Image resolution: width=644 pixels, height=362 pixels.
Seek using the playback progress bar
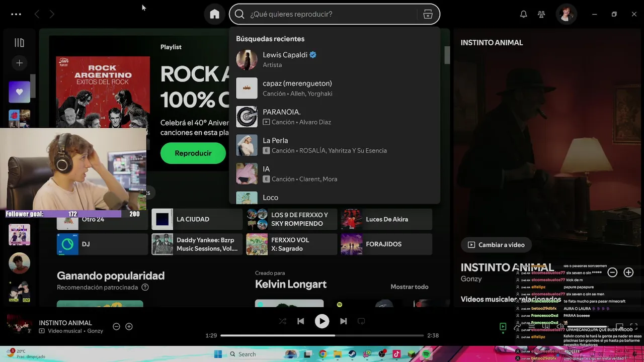pos(322,335)
